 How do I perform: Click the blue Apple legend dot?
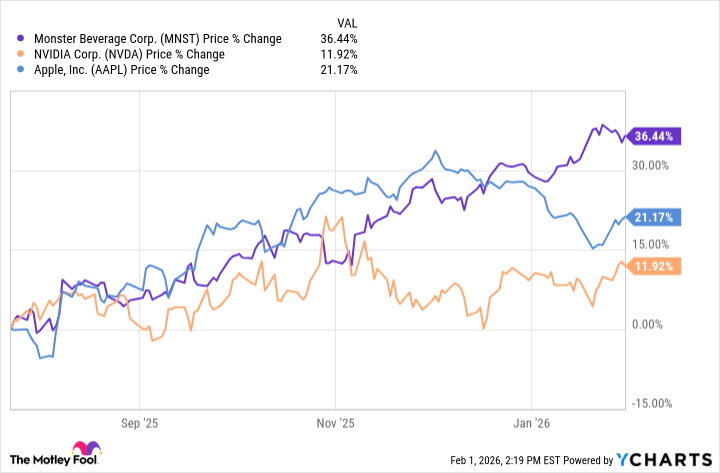click(21, 70)
